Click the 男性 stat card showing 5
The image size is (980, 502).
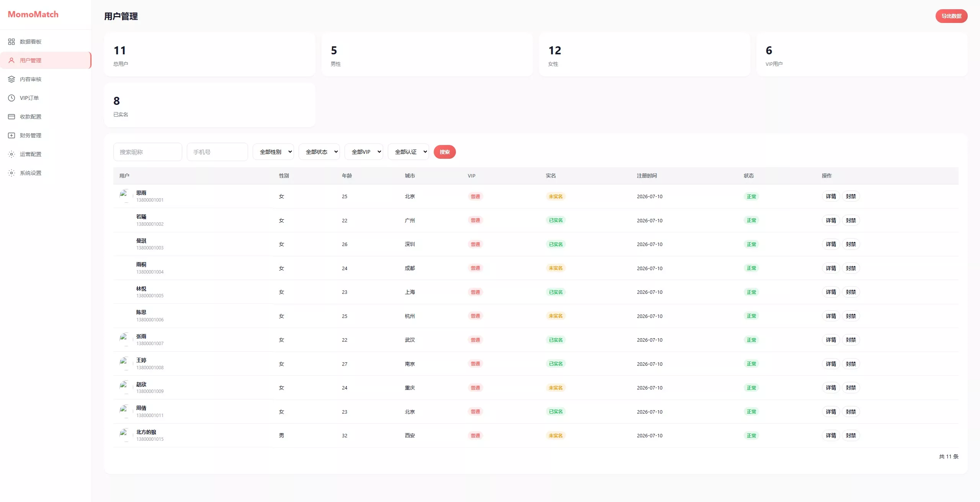click(x=427, y=54)
